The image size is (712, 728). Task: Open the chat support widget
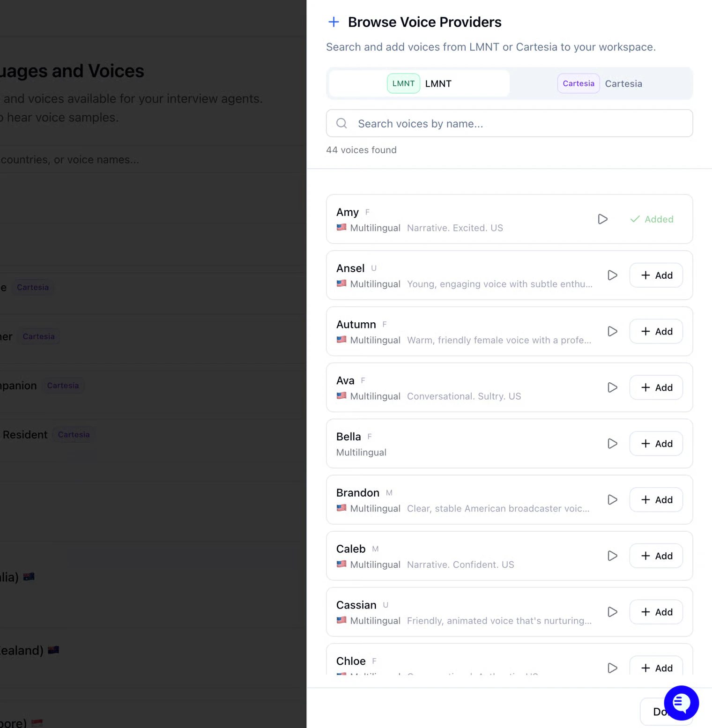pyautogui.click(x=681, y=703)
